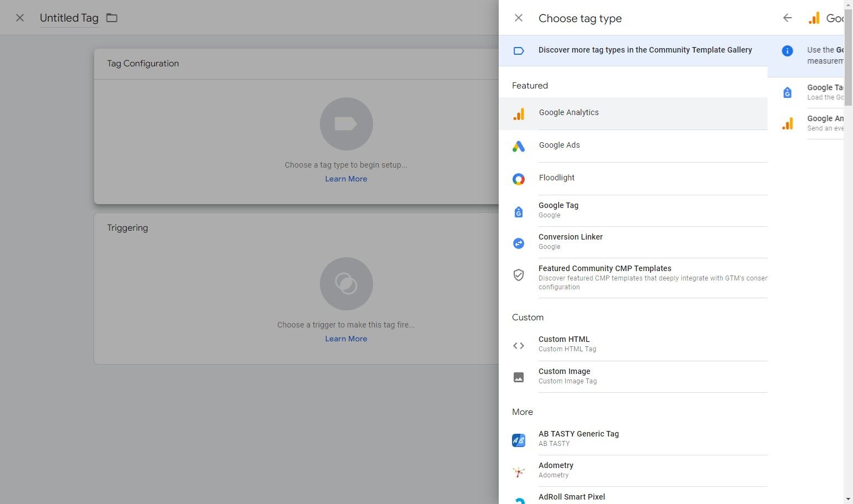Choose Google Tag in Featured list
Screen dimensions: 853x504
coord(633,211)
